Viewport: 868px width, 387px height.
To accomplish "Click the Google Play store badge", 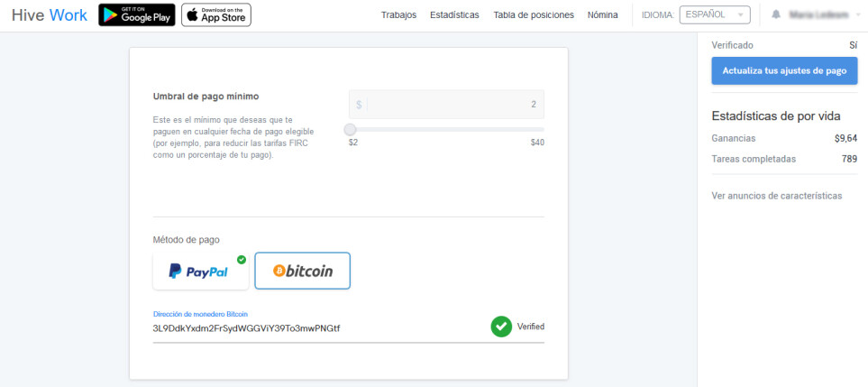I will [137, 15].
